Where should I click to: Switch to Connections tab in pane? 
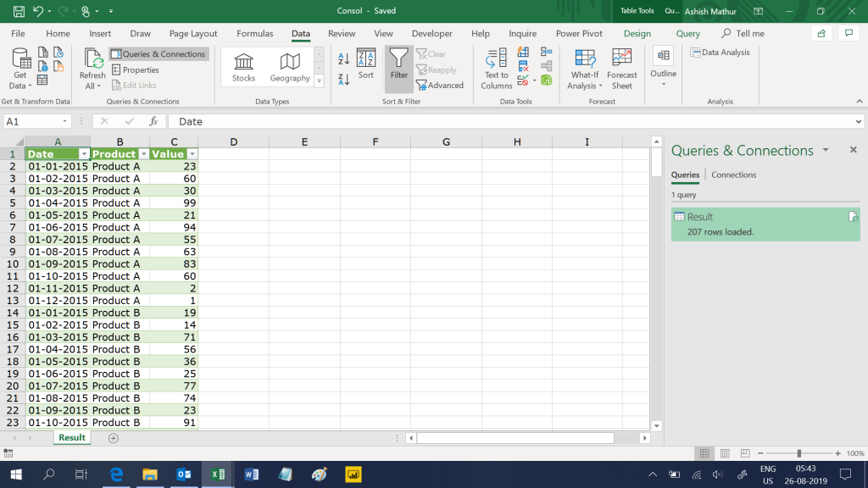click(x=733, y=175)
